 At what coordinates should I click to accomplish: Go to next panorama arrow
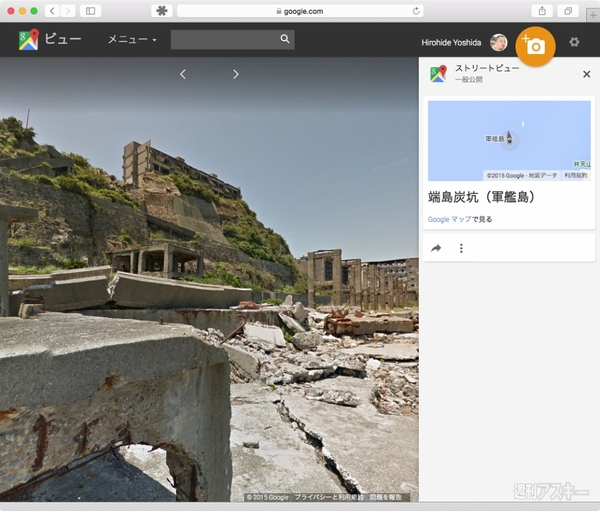point(236,74)
